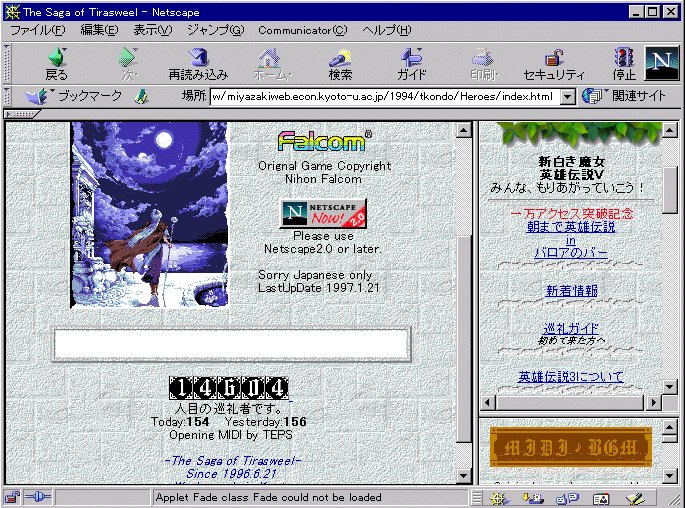Open the 巡礼ガイド link
Viewport: 685px width, 508px height.
(x=571, y=328)
